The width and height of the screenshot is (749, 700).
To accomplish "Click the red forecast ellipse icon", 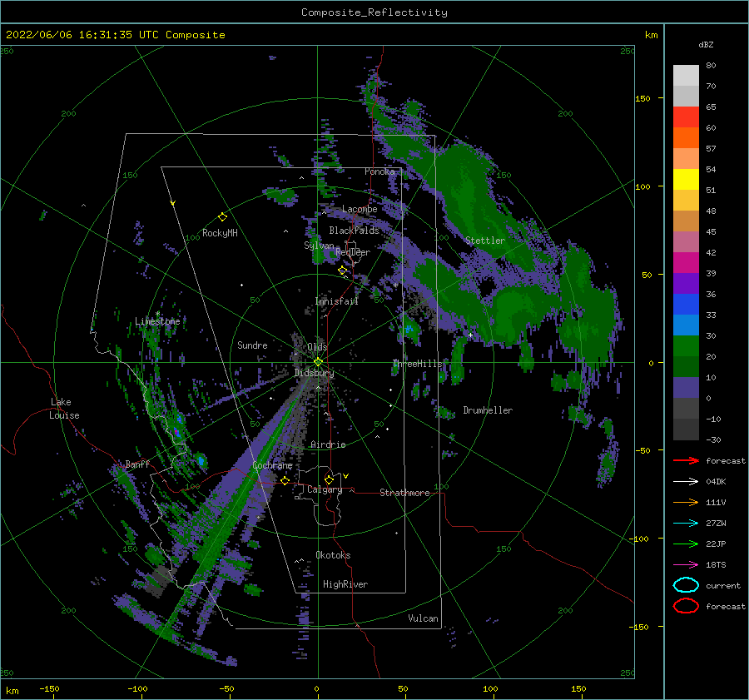I will [686, 606].
